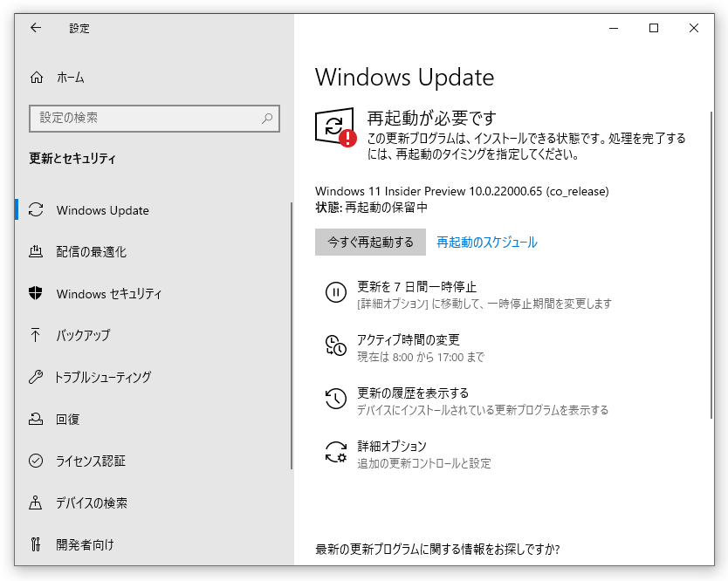Click the history clock icon for 更新の履歴
The width and height of the screenshot is (728, 581).
336,399
